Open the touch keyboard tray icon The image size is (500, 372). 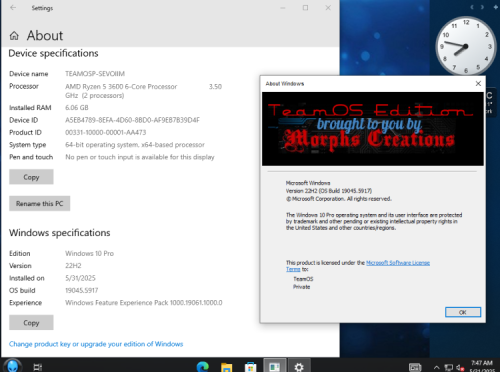click(415, 368)
